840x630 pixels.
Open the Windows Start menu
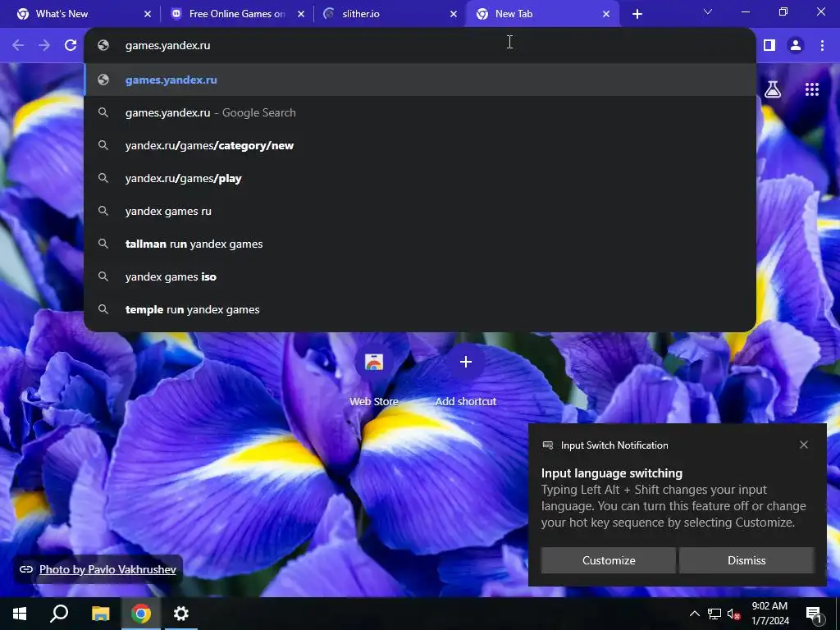20,614
